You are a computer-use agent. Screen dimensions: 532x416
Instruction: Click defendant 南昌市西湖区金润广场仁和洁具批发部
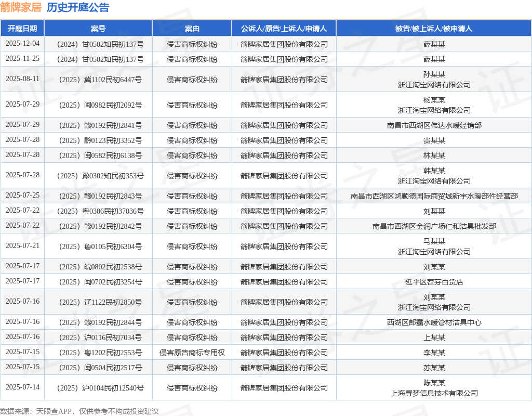[x=434, y=226]
